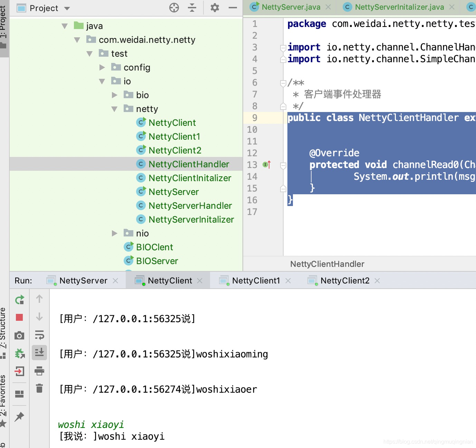Toggle Soft-Wrap in the console

coord(39,335)
